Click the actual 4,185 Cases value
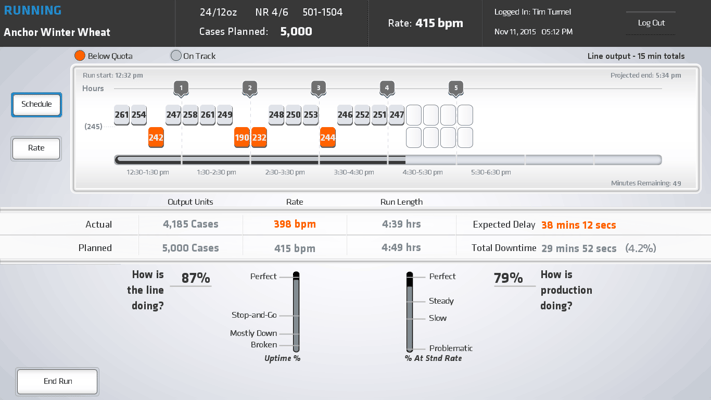The width and height of the screenshot is (711, 400). 190,224
